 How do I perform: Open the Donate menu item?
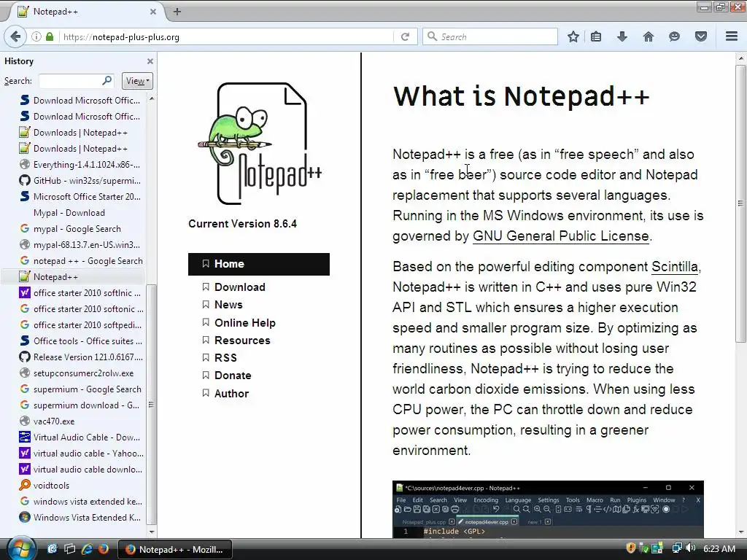[x=233, y=376]
